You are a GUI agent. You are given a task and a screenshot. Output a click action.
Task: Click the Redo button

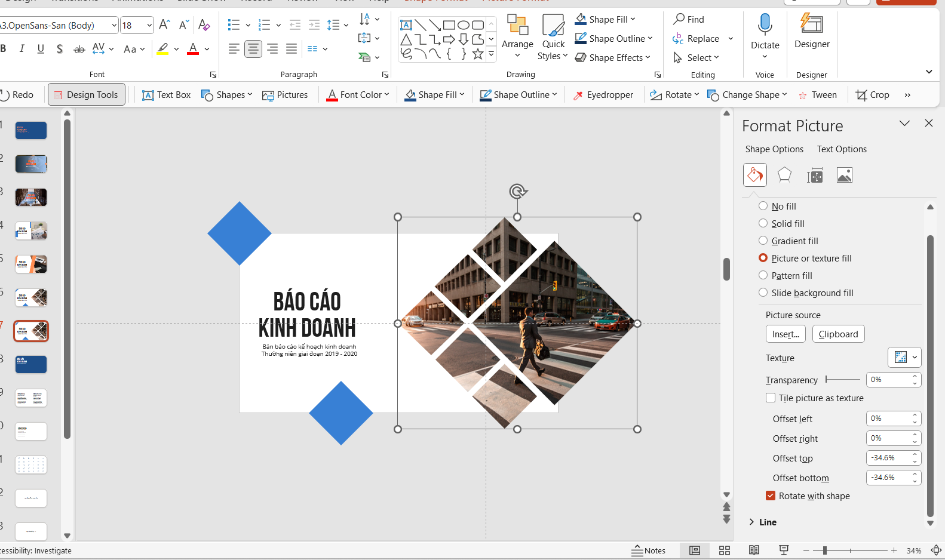coord(16,95)
